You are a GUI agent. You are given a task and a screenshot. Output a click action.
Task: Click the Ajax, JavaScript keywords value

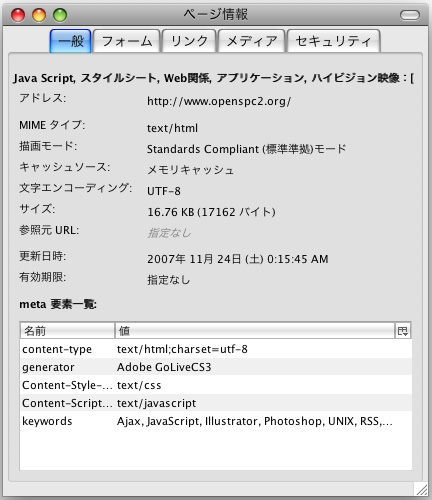255,421
